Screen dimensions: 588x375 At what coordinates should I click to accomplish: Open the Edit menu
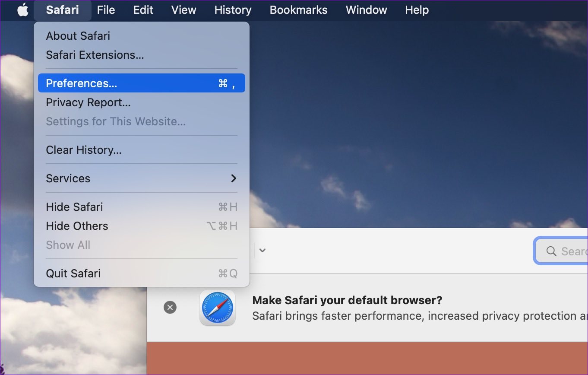point(143,10)
